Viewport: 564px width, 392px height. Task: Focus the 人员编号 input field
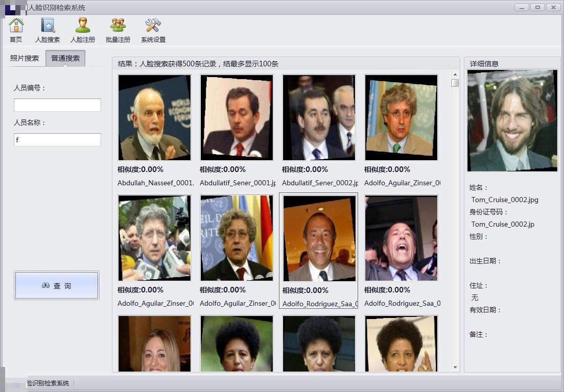pyautogui.click(x=58, y=105)
